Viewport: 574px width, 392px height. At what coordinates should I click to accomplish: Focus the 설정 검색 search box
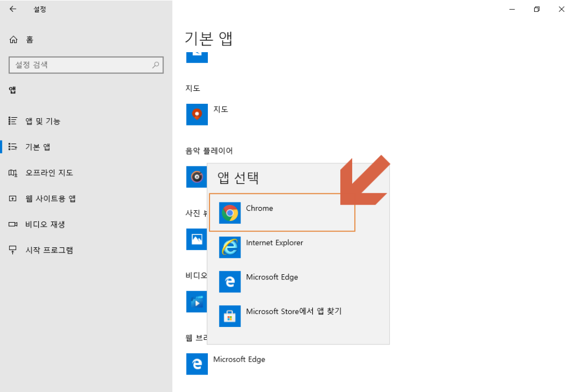[x=86, y=65]
